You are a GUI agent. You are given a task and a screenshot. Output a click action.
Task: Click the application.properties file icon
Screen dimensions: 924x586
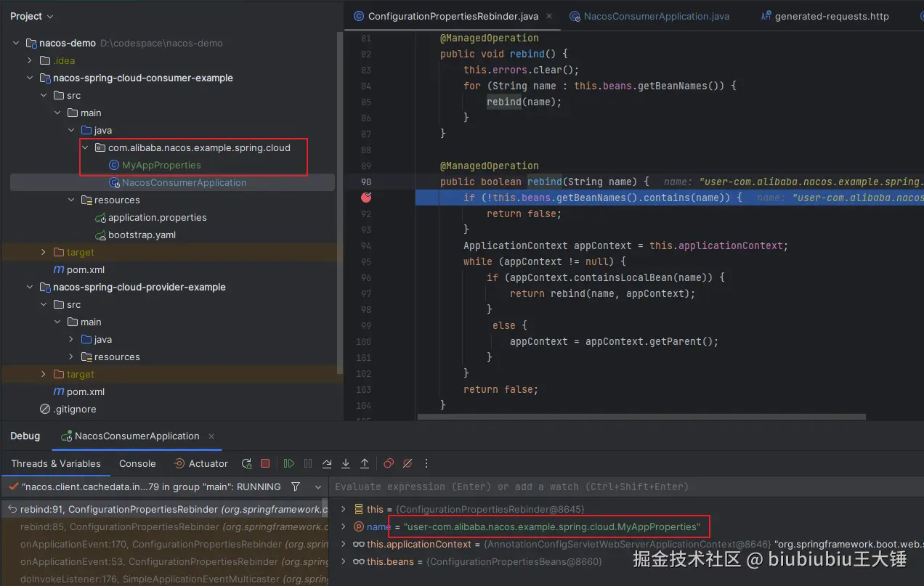100,217
